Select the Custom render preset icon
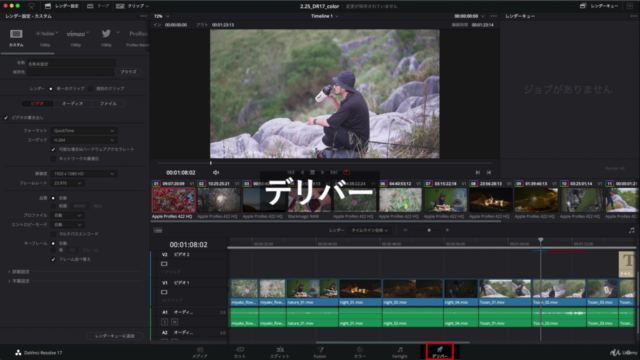 pyautogui.click(x=16, y=34)
